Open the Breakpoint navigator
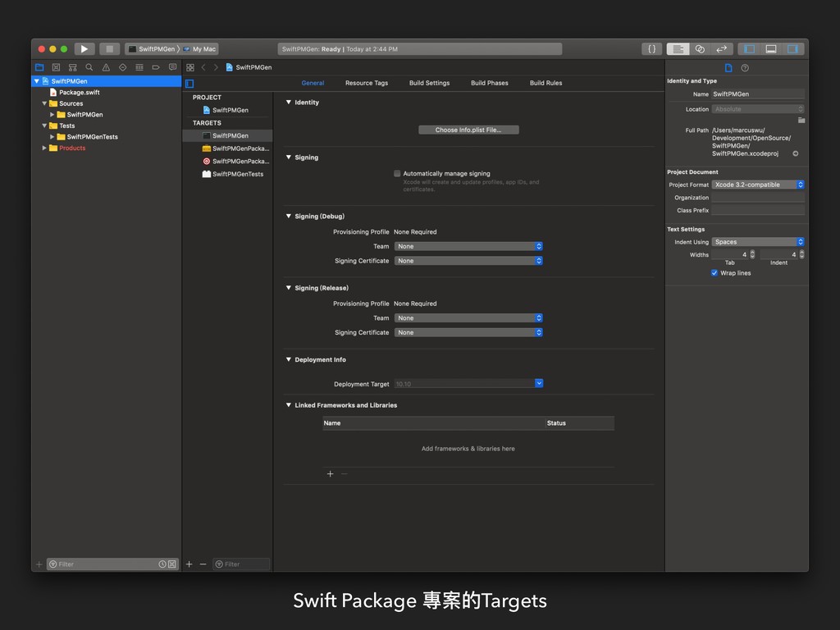Viewport: 840px width, 630px height. point(156,67)
